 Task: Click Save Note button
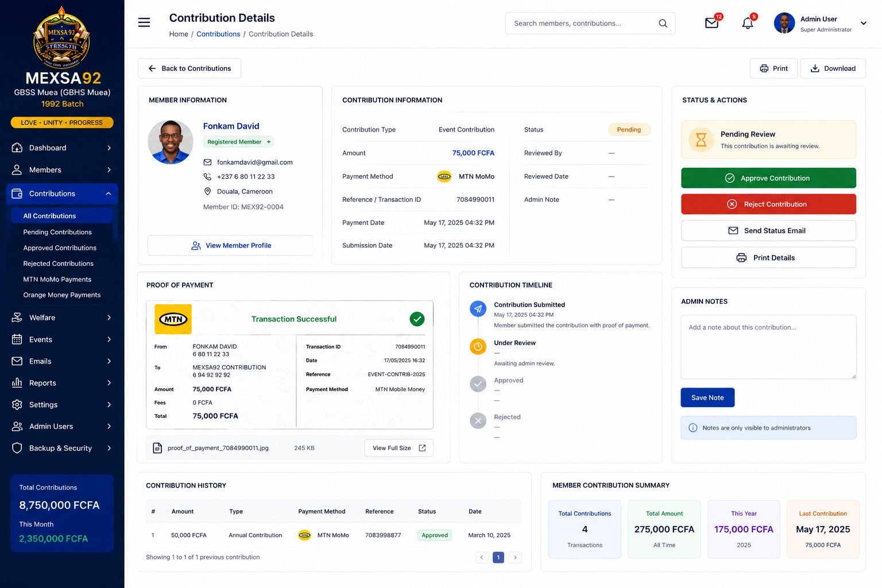point(707,397)
